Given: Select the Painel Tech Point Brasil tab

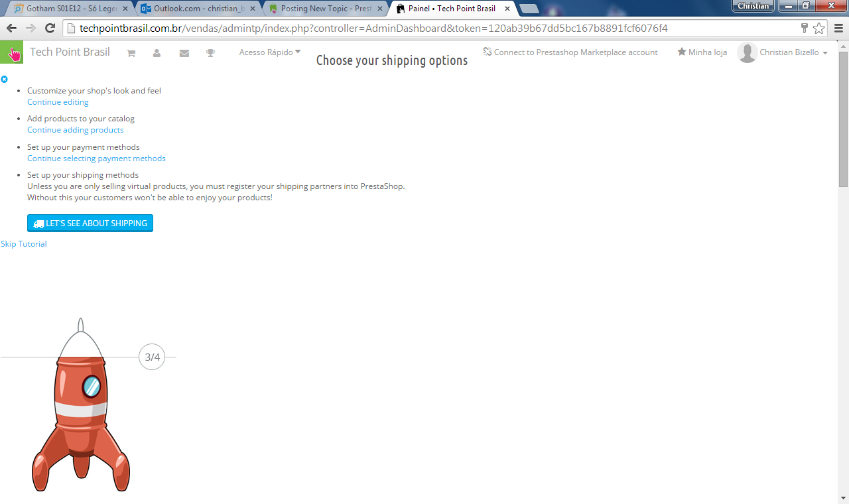Looking at the screenshot, I should pos(452,9).
